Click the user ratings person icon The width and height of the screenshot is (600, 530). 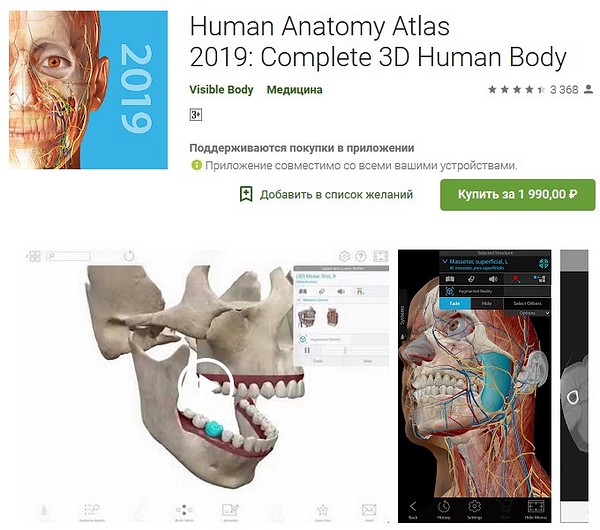pos(589,90)
